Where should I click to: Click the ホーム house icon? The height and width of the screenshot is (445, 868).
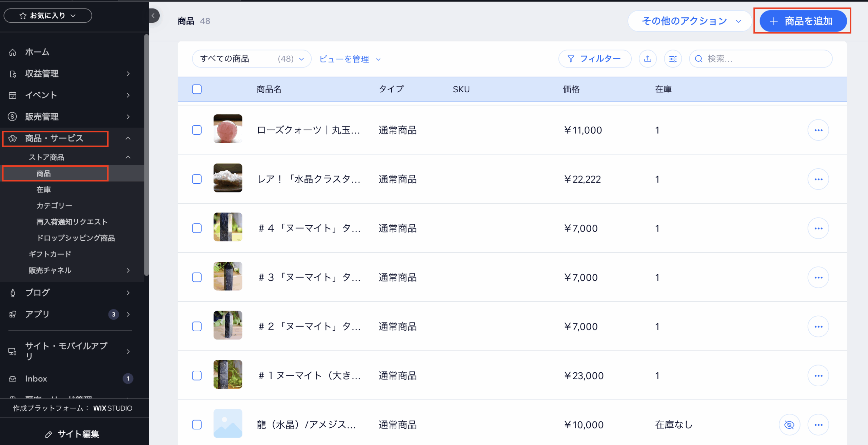pyautogui.click(x=13, y=52)
